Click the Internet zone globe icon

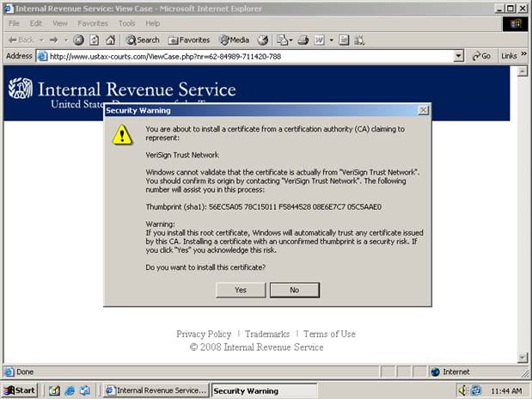[435, 372]
